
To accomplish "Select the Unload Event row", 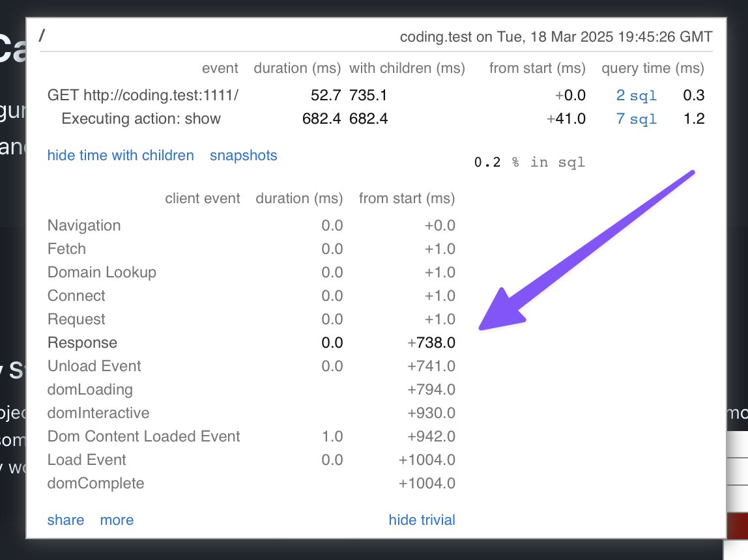I will click(252, 366).
